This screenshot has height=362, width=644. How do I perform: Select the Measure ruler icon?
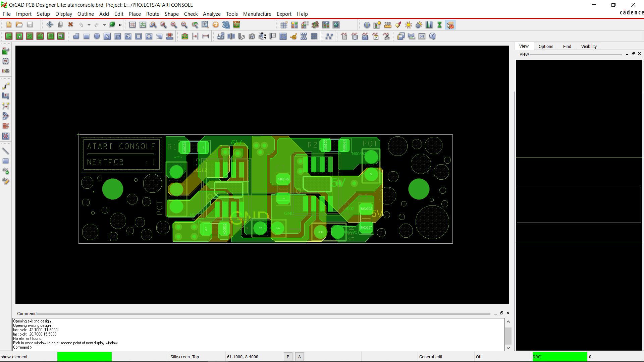[x=388, y=25]
